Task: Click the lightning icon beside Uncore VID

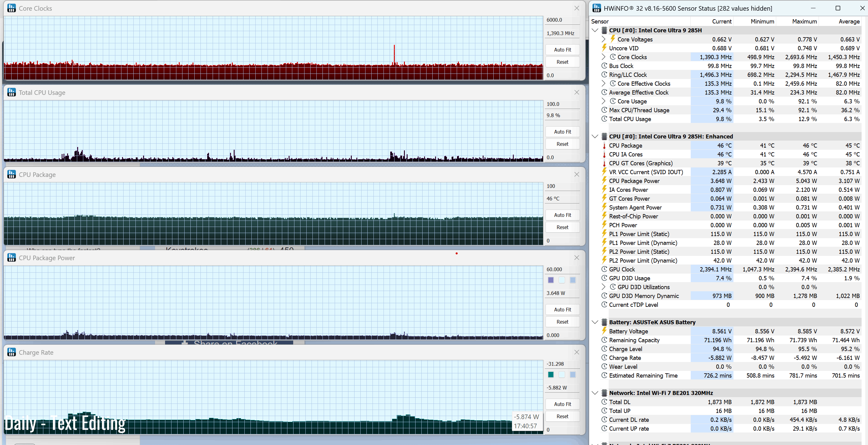Action: 604,48
